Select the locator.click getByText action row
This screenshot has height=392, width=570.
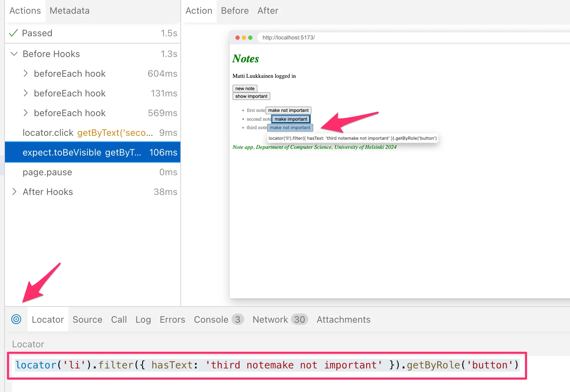tap(93, 133)
